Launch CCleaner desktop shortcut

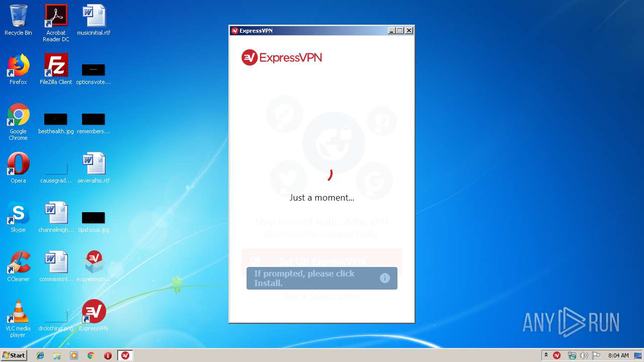(x=18, y=266)
